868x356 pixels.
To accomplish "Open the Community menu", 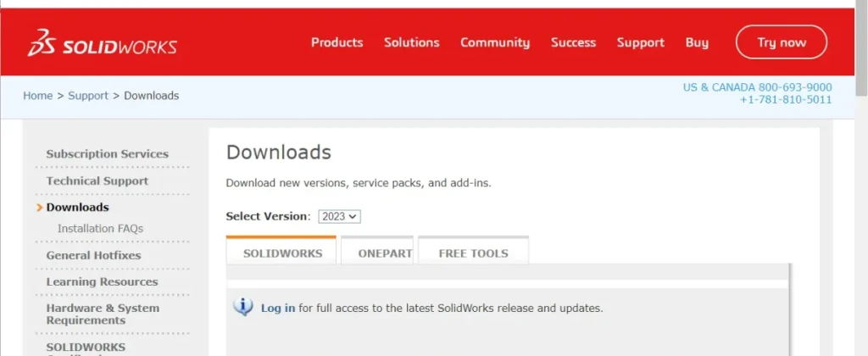I will pos(495,42).
